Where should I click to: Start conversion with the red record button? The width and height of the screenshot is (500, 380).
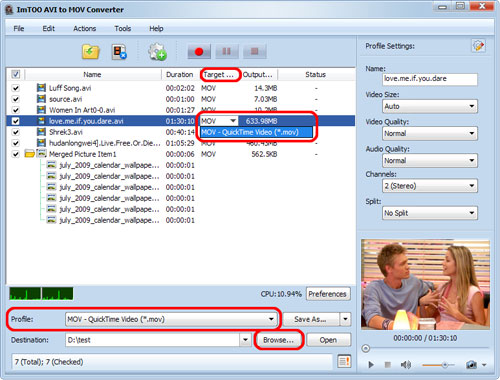pyautogui.click(x=199, y=51)
